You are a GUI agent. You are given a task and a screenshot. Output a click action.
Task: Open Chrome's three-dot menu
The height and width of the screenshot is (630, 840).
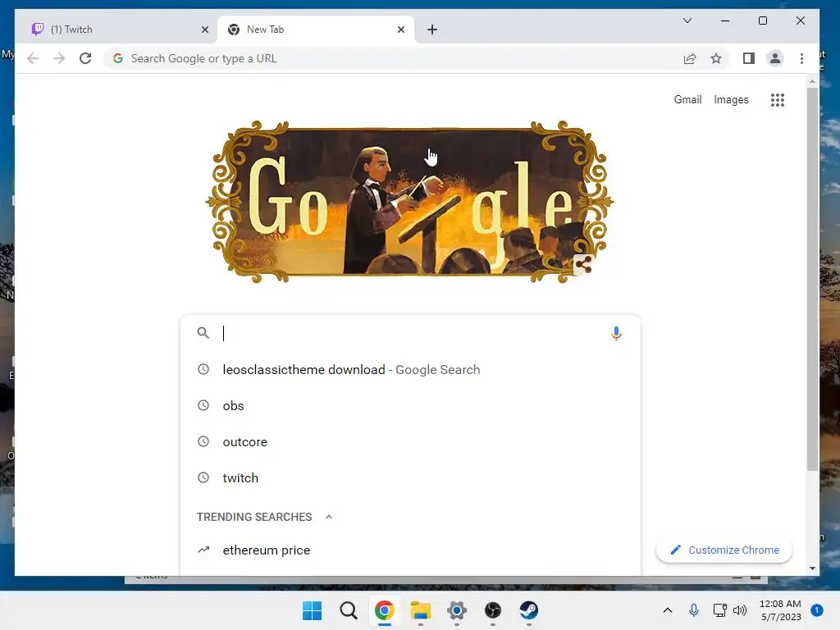(x=801, y=58)
